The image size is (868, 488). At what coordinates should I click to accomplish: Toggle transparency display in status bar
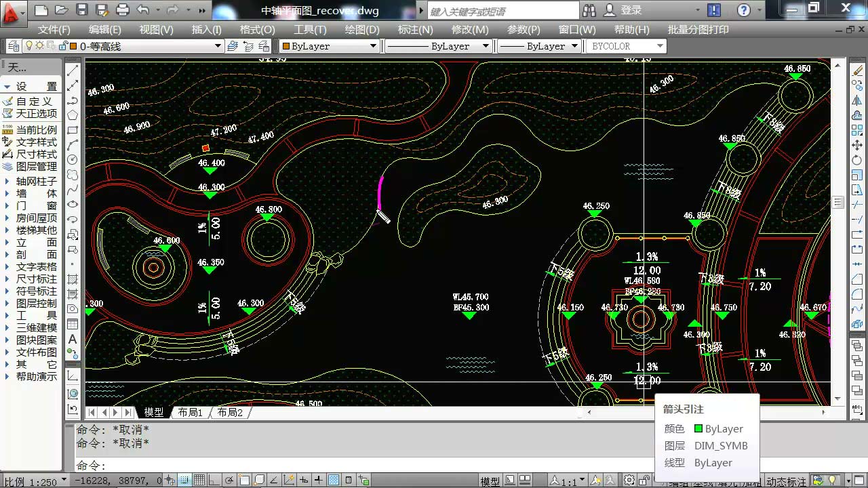[333, 480]
